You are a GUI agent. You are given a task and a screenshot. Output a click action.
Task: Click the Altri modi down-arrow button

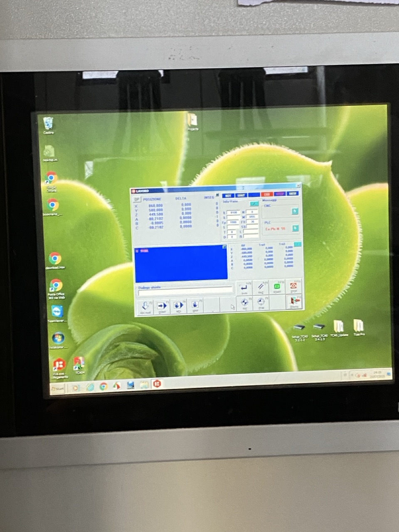[145, 306]
